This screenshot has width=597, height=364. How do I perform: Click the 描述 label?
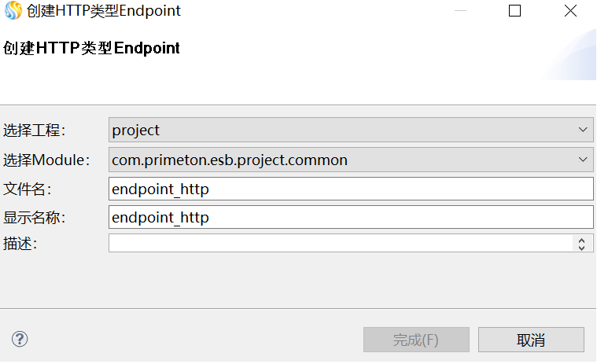point(20,244)
